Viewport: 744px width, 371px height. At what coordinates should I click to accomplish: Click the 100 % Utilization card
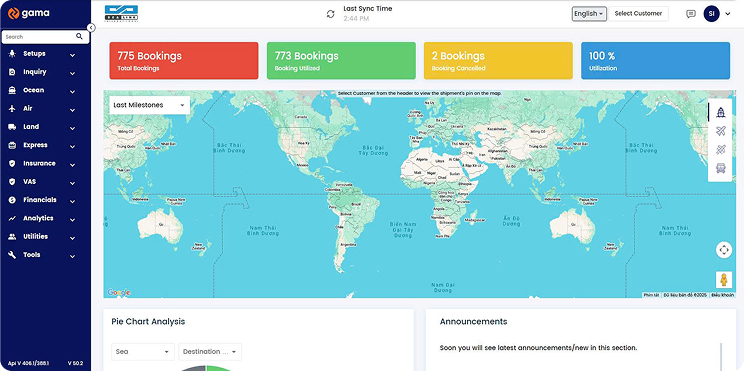click(655, 61)
